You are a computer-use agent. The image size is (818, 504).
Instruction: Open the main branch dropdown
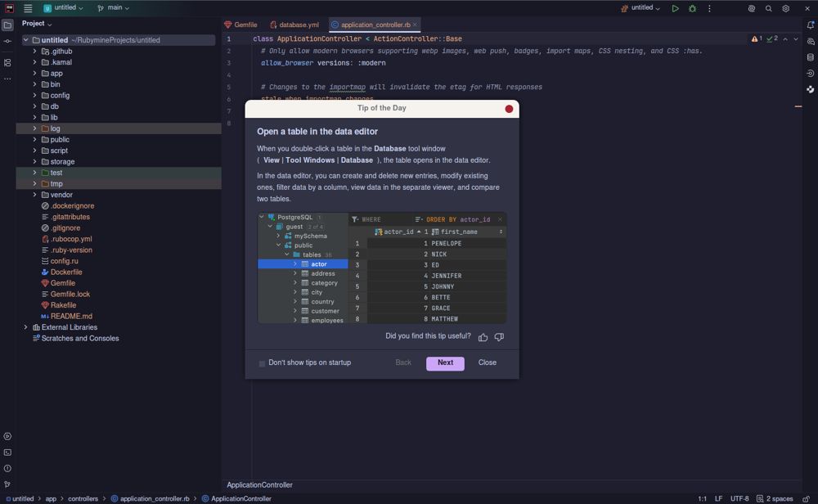click(113, 8)
